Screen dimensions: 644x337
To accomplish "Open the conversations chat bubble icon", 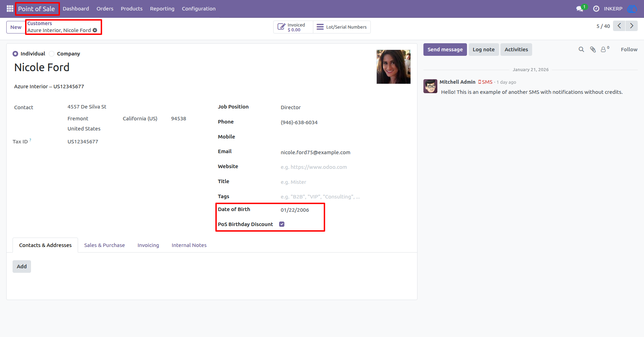I will [x=580, y=9].
